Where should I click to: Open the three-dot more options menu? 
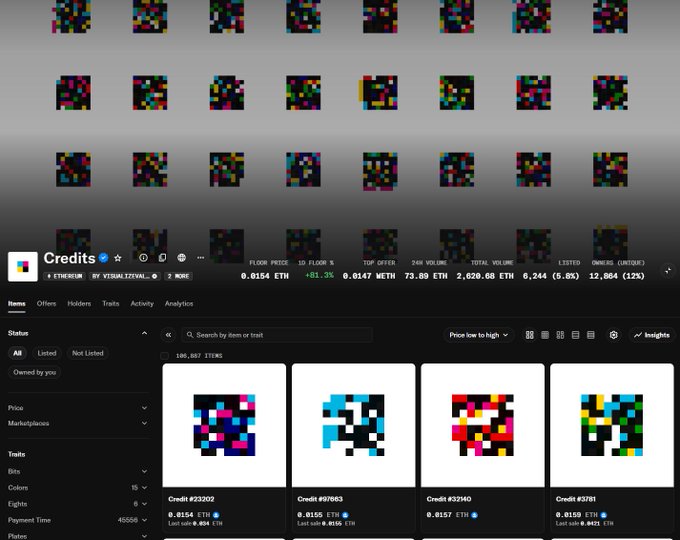pos(200,258)
